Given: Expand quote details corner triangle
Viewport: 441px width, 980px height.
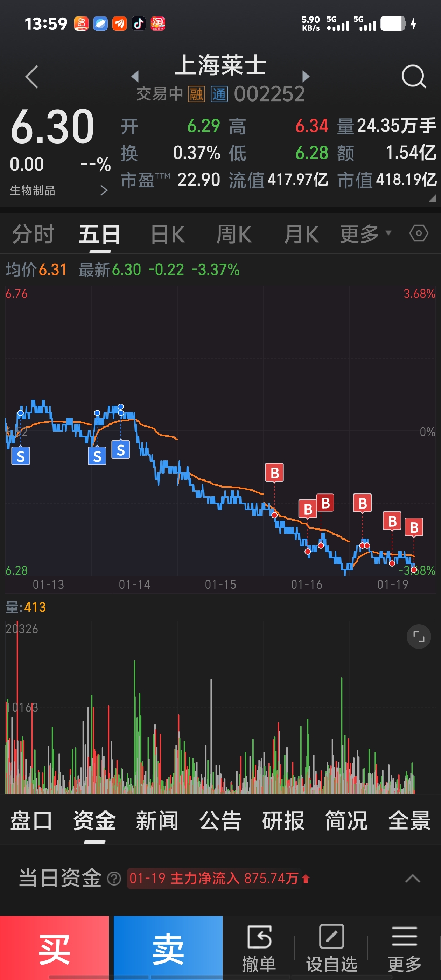Looking at the screenshot, I should pos(432,198).
